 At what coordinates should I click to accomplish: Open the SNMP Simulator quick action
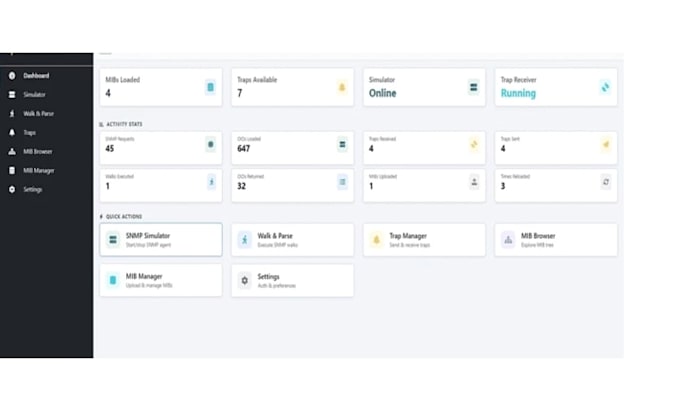coord(161,240)
